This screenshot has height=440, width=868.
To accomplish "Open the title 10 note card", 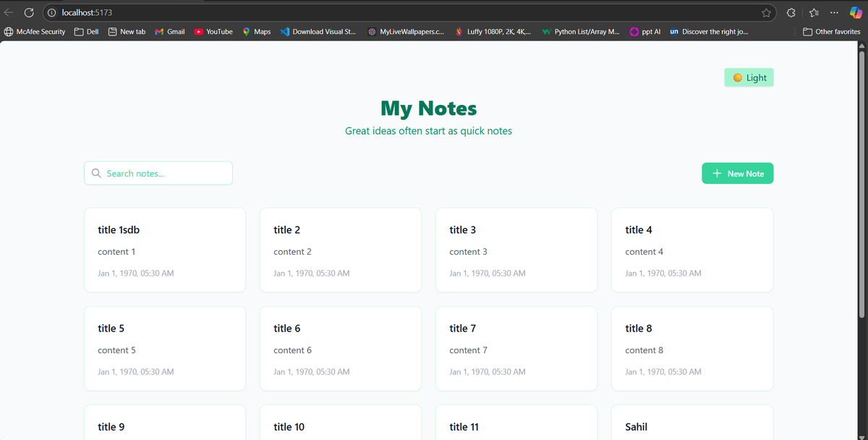I will coord(341,423).
